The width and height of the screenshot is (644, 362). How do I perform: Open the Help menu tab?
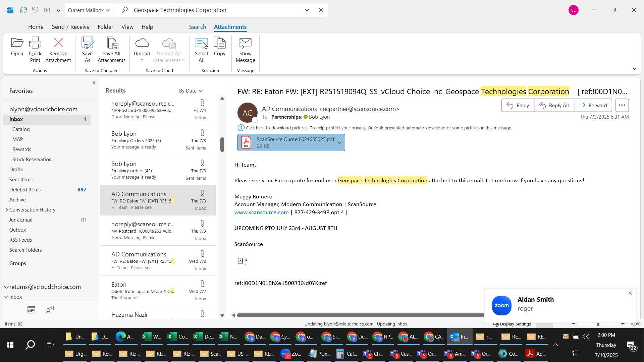click(147, 27)
